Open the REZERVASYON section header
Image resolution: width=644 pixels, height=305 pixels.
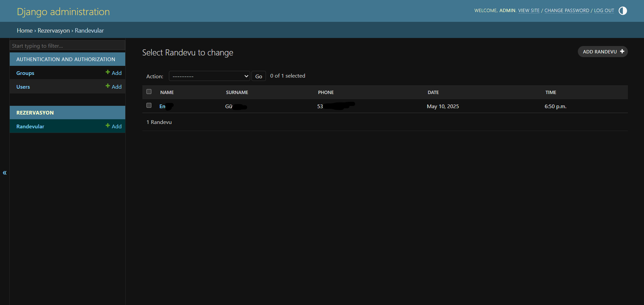pos(35,113)
